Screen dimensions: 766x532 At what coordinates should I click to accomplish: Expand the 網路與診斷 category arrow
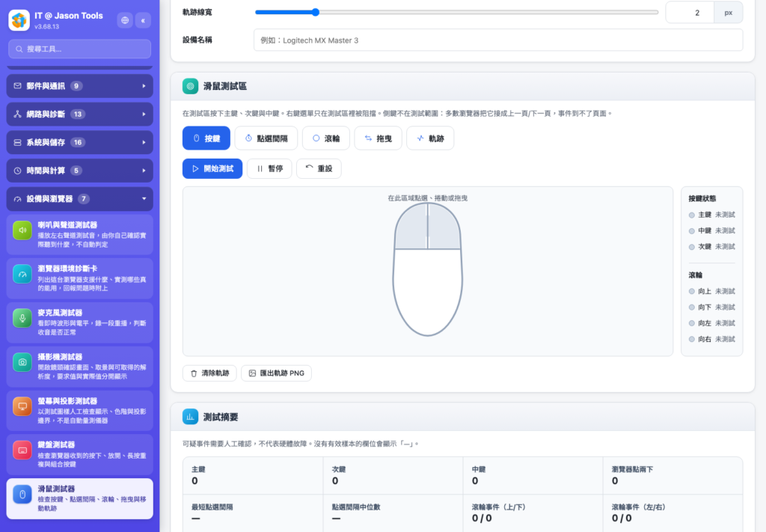(144, 114)
